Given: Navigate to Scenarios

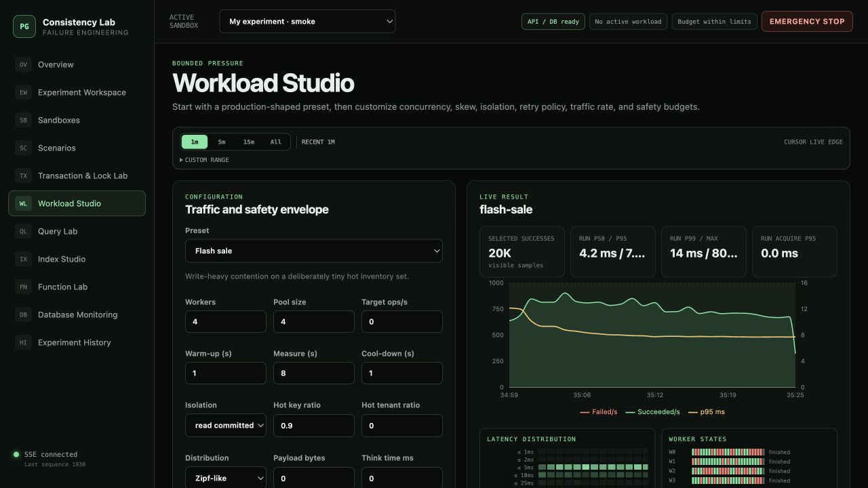Looking at the screenshot, I should (x=77, y=148).
